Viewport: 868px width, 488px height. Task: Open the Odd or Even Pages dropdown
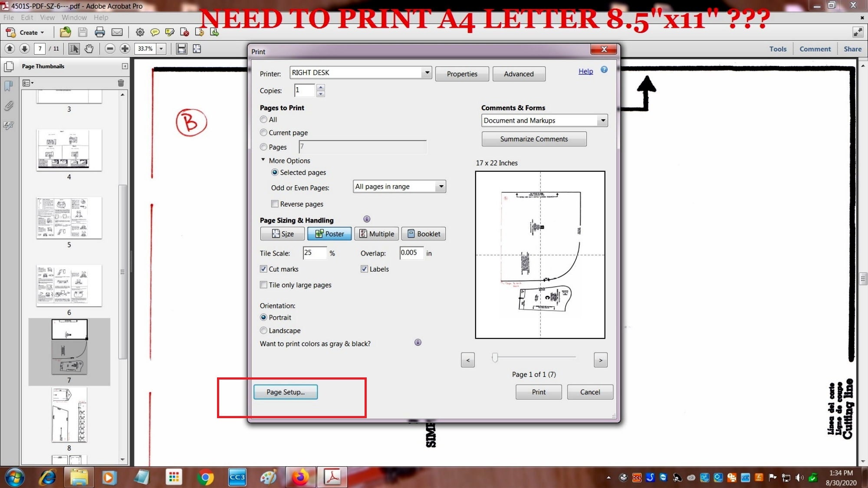399,187
